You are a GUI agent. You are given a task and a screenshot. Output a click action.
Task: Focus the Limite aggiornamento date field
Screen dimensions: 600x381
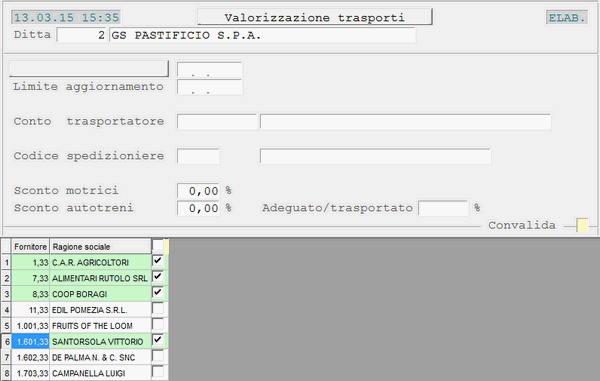(209, 87)
